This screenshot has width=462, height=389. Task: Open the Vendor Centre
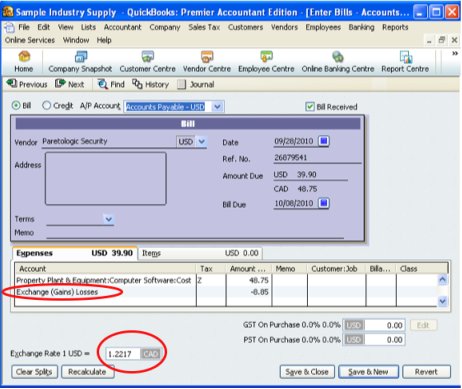point(207,62)
